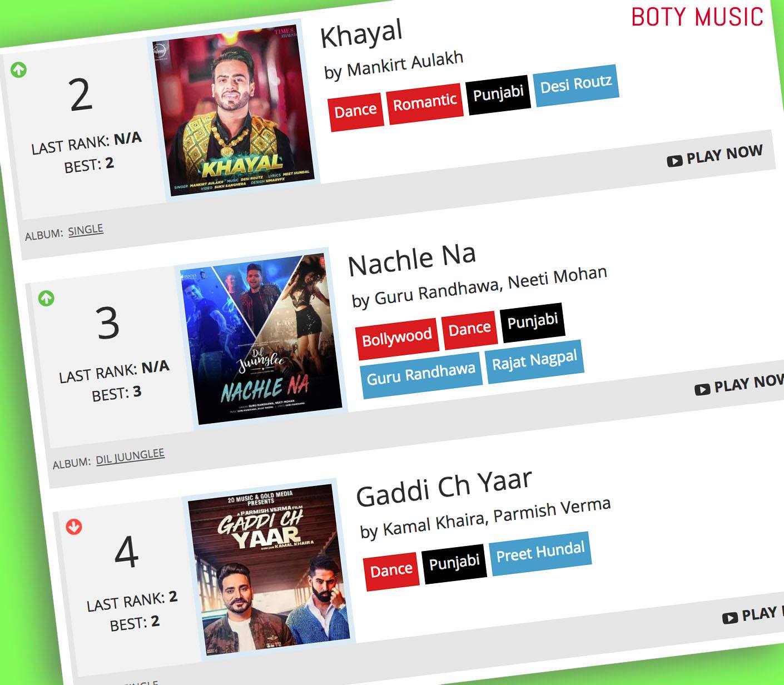Screen dimensions: 784x685
Task: Click the green up arrow beside rank 3
Action: 47,298
